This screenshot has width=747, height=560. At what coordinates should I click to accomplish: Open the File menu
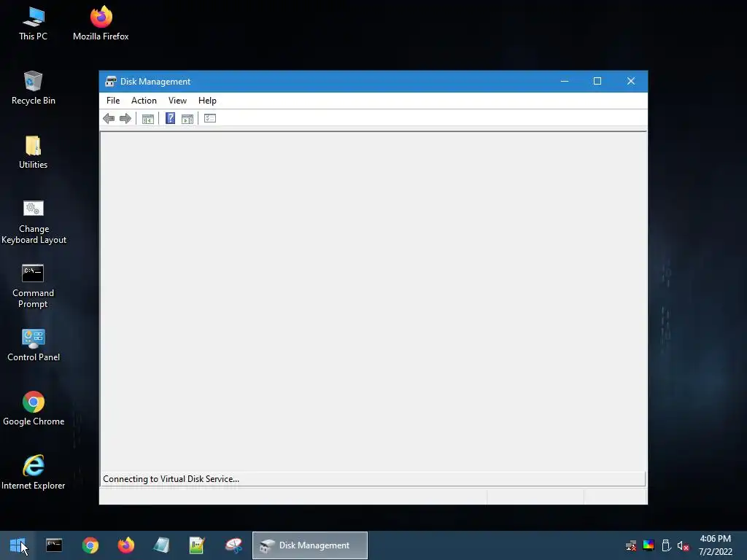[113, 101]
